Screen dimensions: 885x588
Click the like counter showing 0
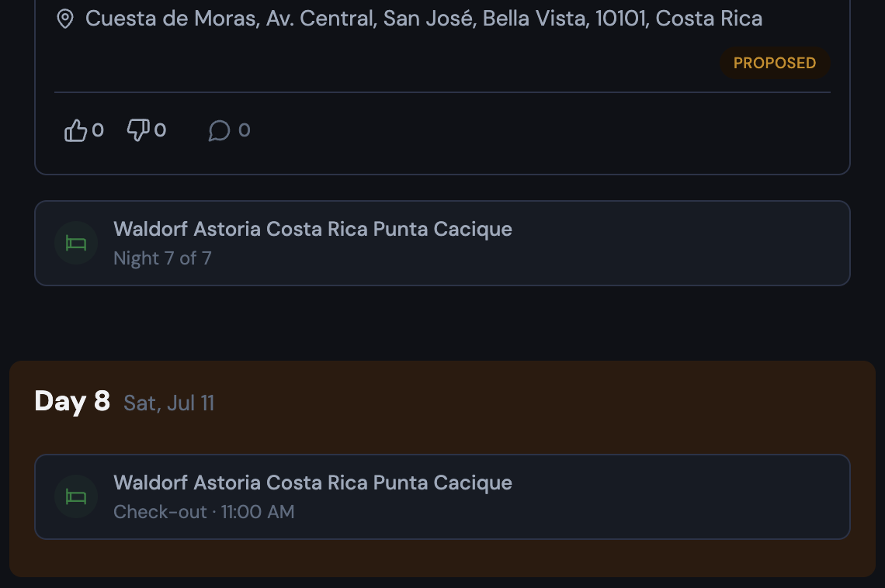98,130
